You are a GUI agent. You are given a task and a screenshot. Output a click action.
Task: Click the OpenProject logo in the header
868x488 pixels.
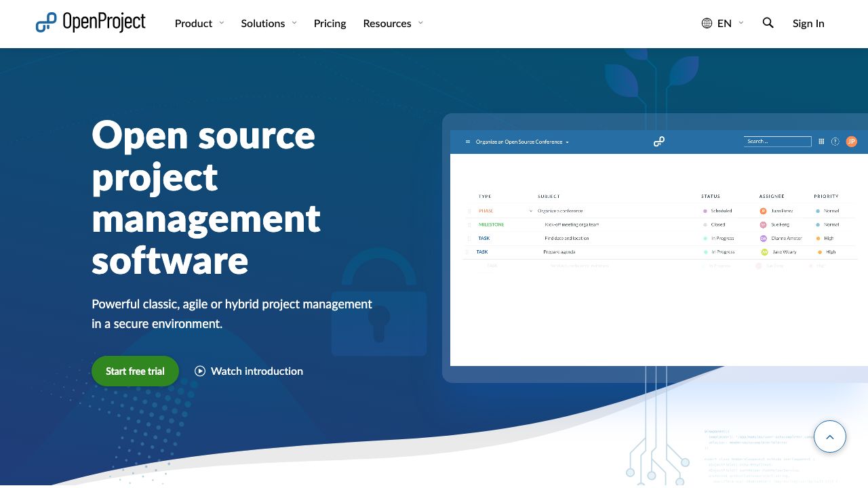click(x=90, y=22)
